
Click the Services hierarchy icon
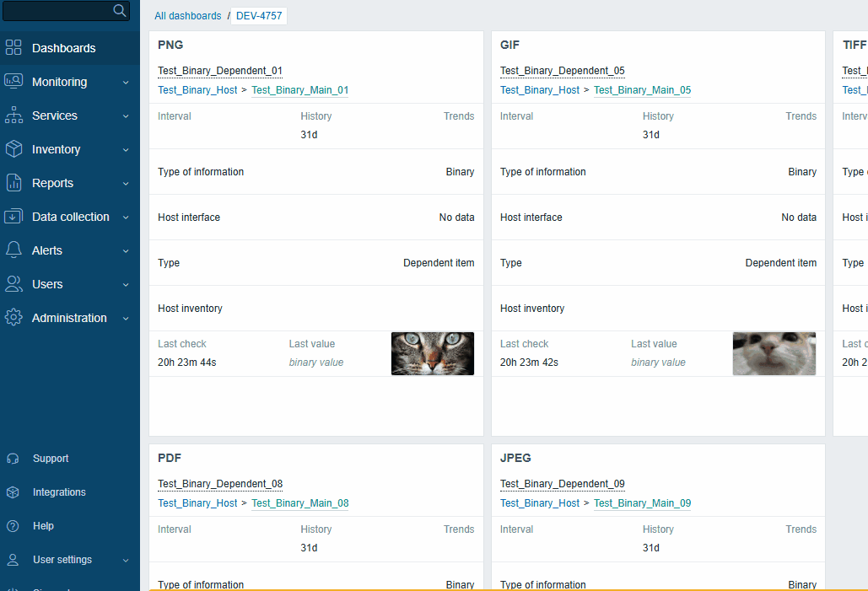coord(13,116)
